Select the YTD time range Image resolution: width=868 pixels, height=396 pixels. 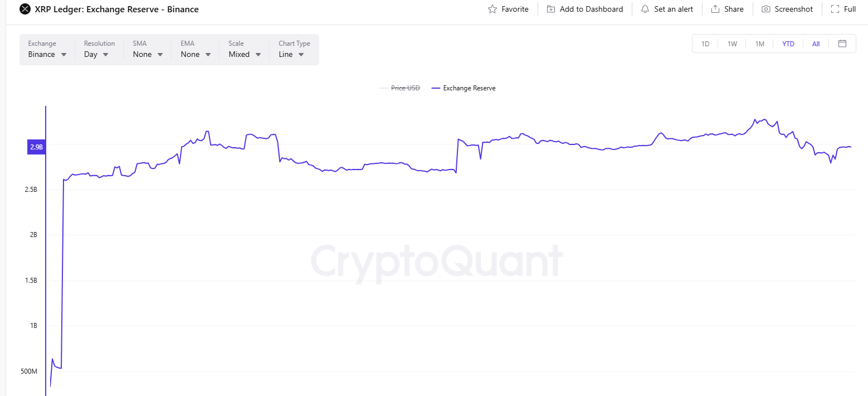tap(788, 44)
